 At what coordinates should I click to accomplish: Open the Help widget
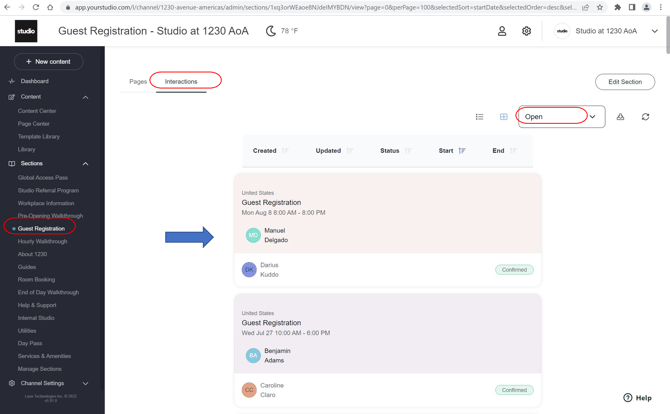coord(637,397)
